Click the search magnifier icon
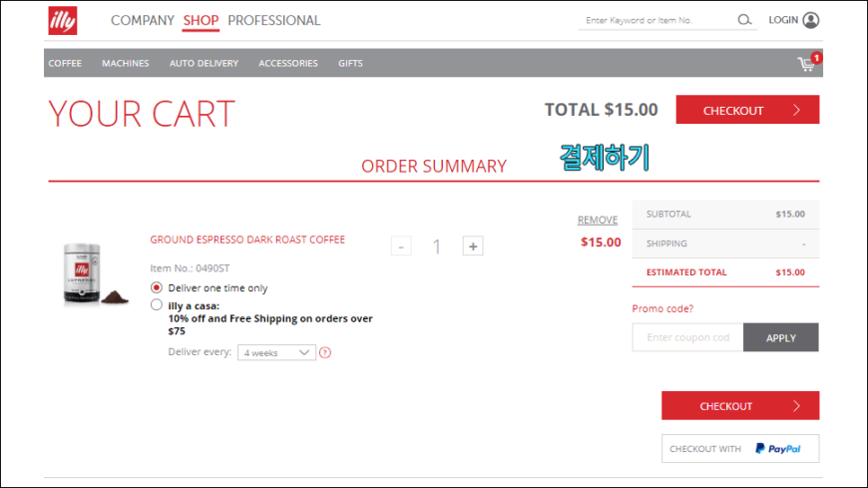 point(744,20)
